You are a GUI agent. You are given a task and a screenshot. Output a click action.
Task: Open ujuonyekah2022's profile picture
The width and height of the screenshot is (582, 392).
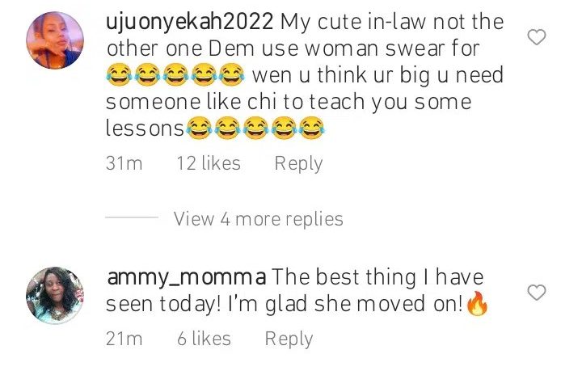(x=55, y=40)
